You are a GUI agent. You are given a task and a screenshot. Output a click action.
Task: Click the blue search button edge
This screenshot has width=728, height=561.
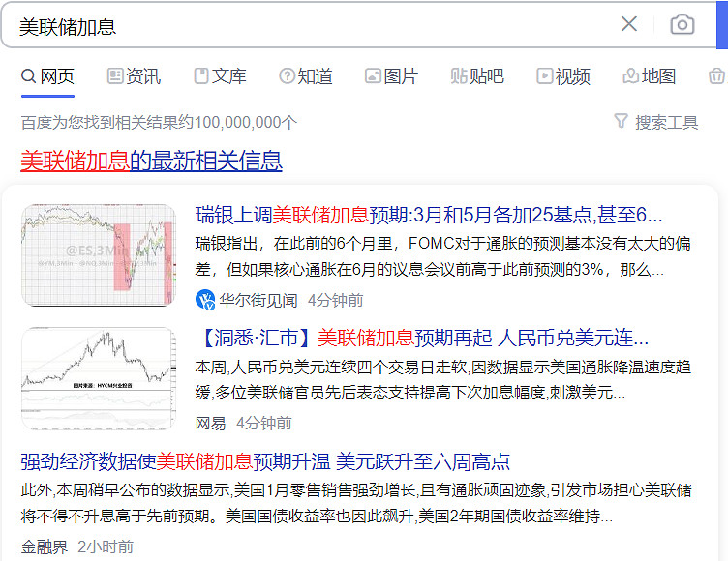722,24
